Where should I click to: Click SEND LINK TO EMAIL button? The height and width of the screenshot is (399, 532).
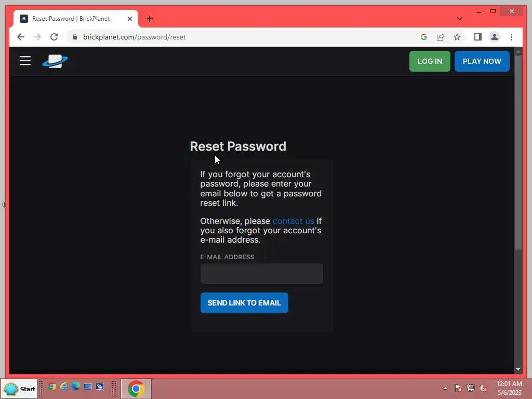[244, 303]
